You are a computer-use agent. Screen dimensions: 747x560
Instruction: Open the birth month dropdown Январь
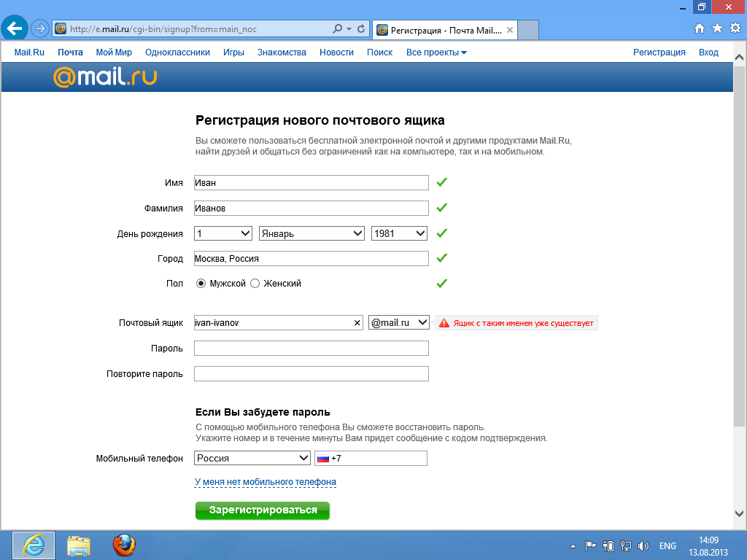pyautogui.click(x=311, y=233)
